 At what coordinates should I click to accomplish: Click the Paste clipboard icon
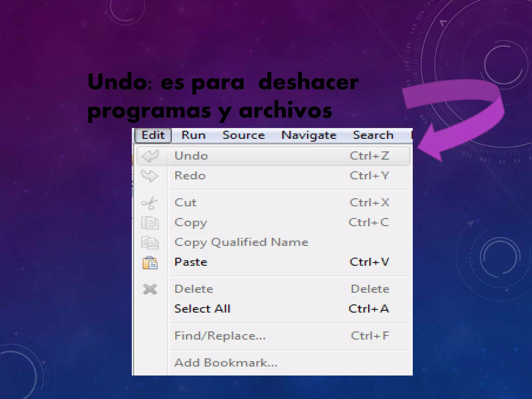pos(150,263)
